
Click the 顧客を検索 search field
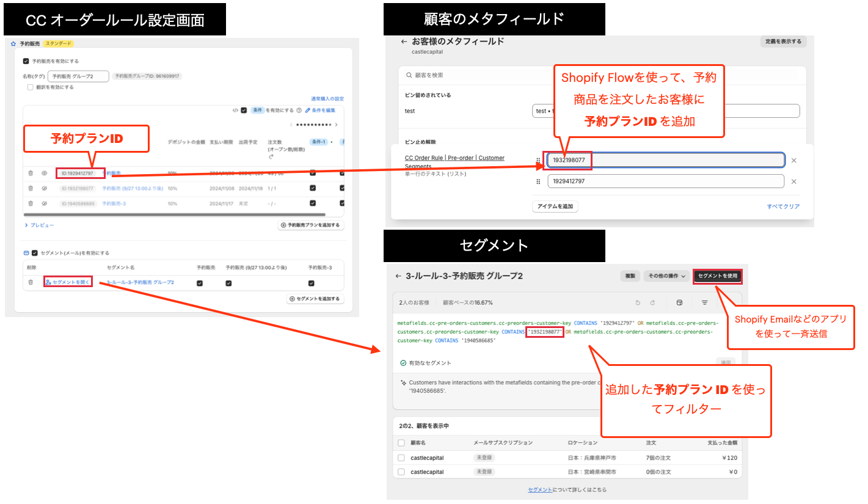pos(602,75)
